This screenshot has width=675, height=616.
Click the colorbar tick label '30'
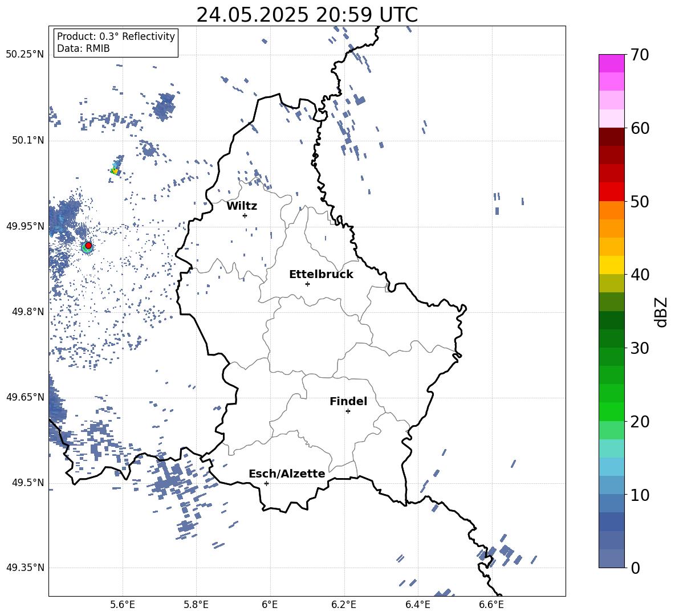tap(639, 348)
